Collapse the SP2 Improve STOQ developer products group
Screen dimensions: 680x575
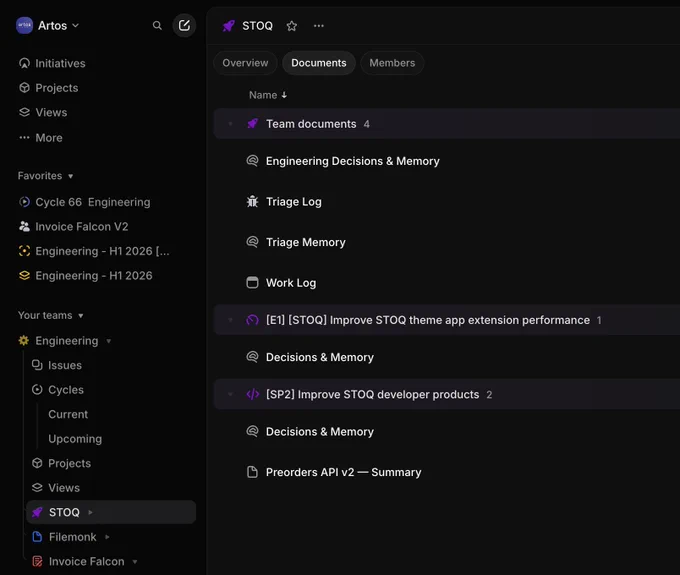click(230, 394)
